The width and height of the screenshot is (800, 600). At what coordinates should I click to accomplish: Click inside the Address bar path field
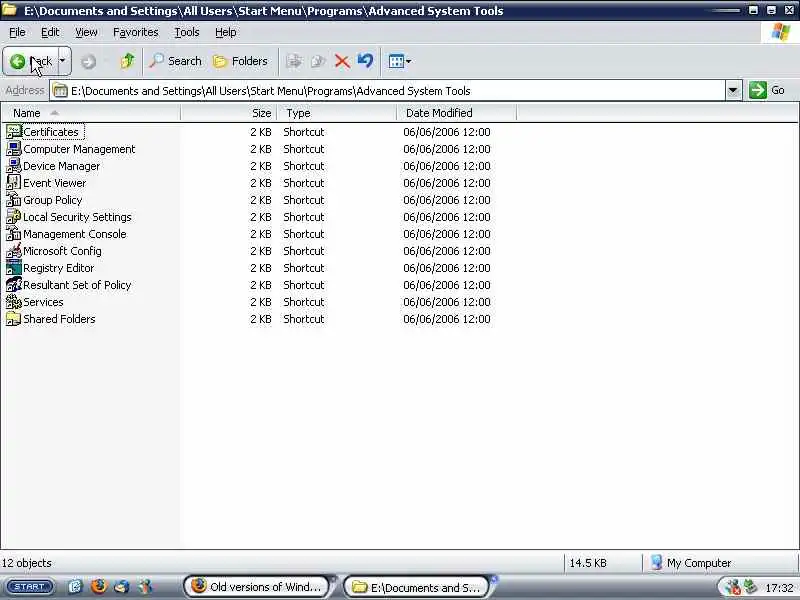[388, 91]
